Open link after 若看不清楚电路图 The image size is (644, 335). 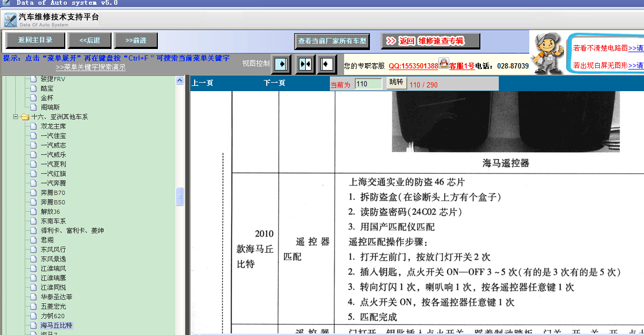(636, 48)
